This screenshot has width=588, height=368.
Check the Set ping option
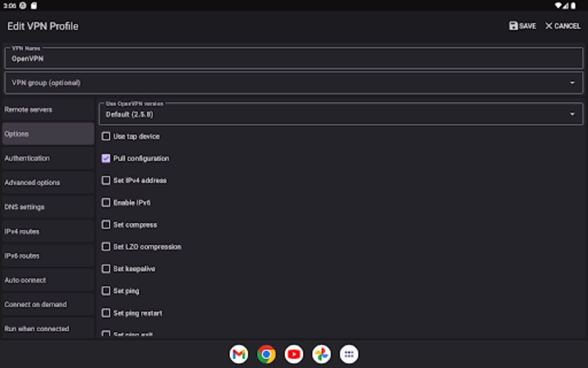[106, 291]
